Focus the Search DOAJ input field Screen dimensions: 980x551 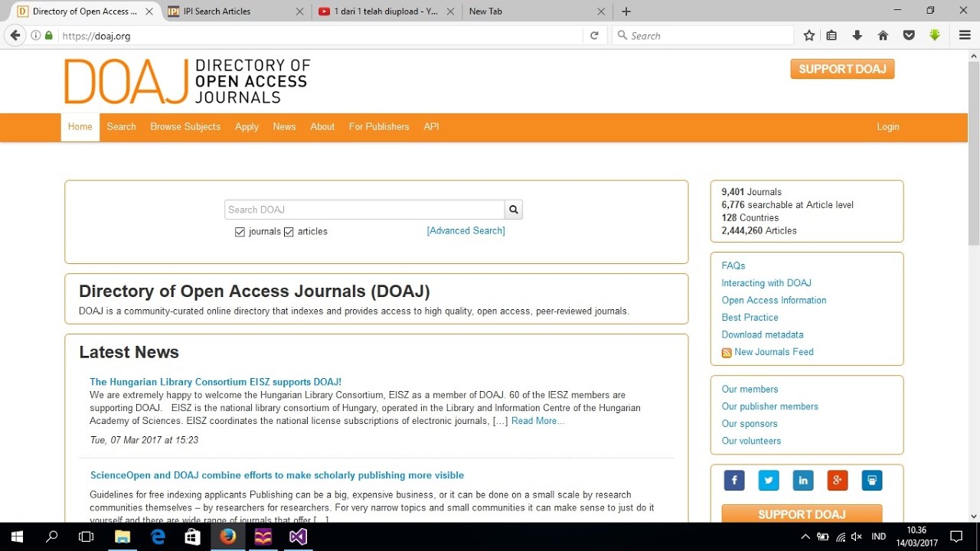pyautogui.click(x=364, y=210)
